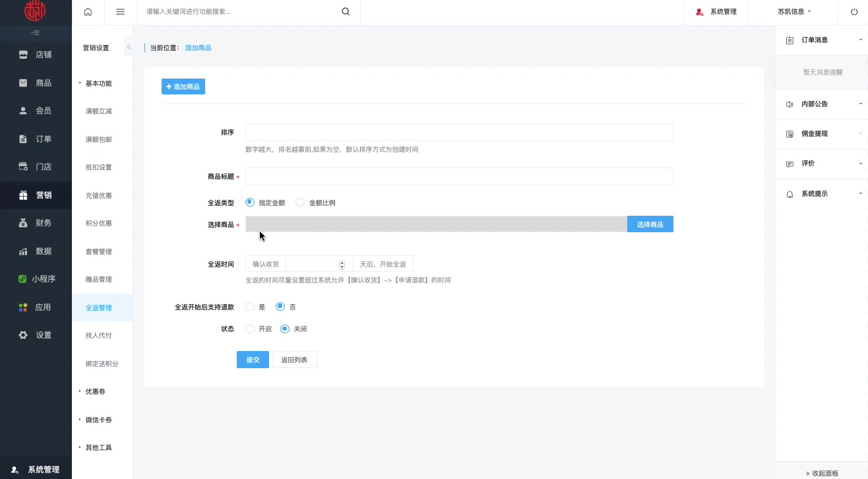This screenshot has height=479, width=868.
Task: Click the 内部公告 speaker icon
Action: tap(790, 104)
